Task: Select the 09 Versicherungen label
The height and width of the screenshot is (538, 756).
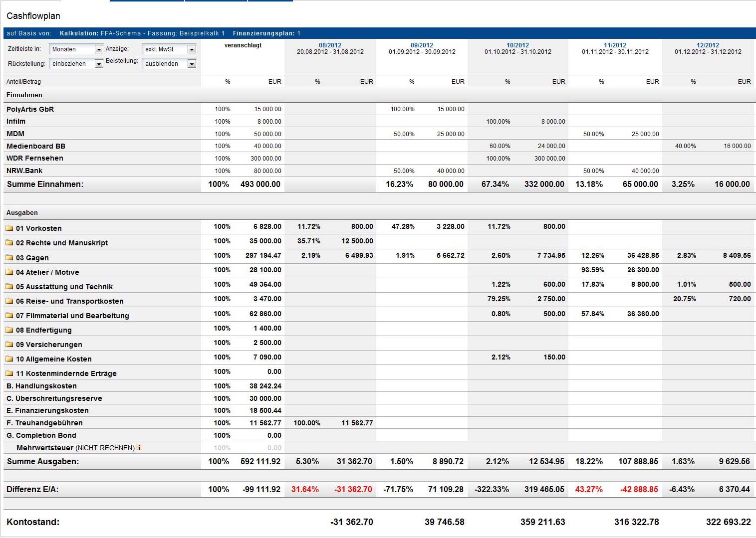Action: 49,345
